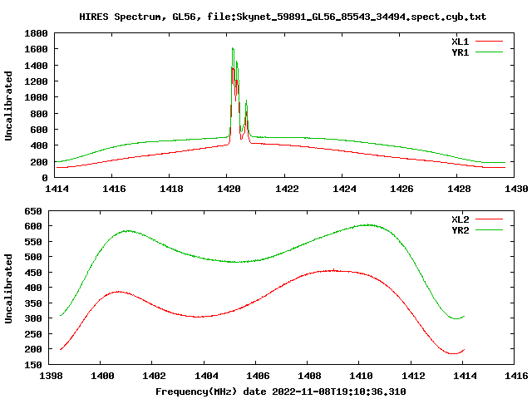Click the green YR1 legend line sample

tap(489, 52)
